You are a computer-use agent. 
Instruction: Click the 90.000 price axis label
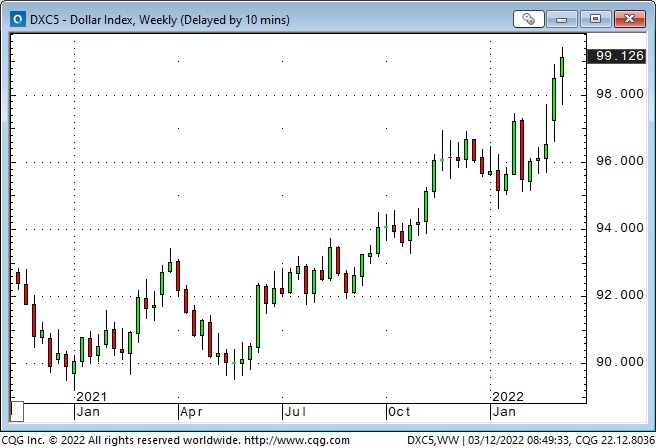point(620,361)
